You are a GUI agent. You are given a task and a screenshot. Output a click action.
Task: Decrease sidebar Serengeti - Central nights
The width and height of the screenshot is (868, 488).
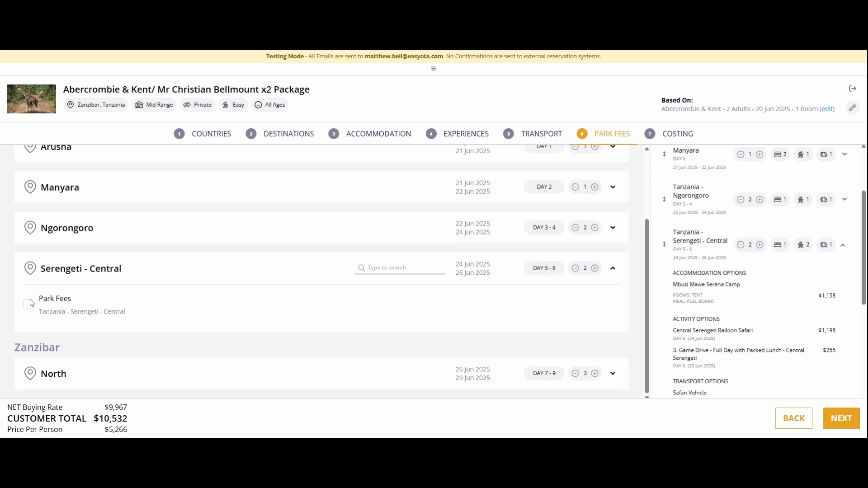740,244
